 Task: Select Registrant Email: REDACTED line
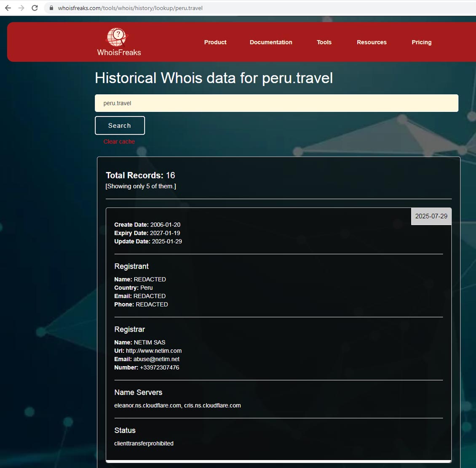coord(140,296)
